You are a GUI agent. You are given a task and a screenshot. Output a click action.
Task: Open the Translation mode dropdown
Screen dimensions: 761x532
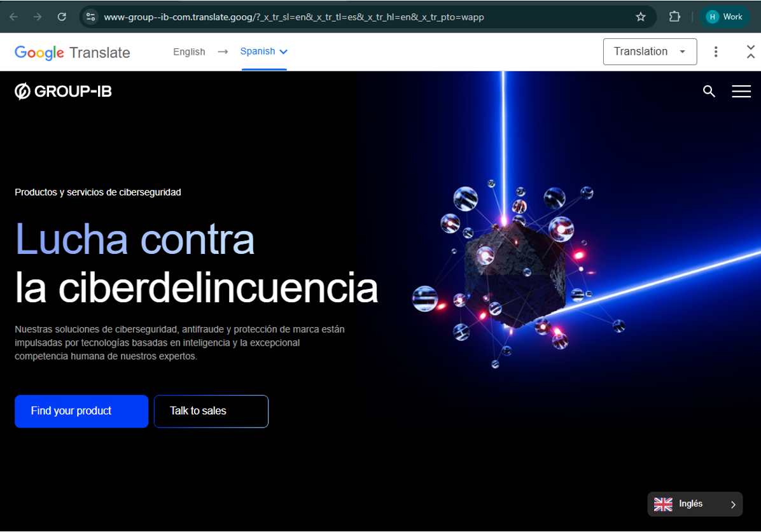650,52
